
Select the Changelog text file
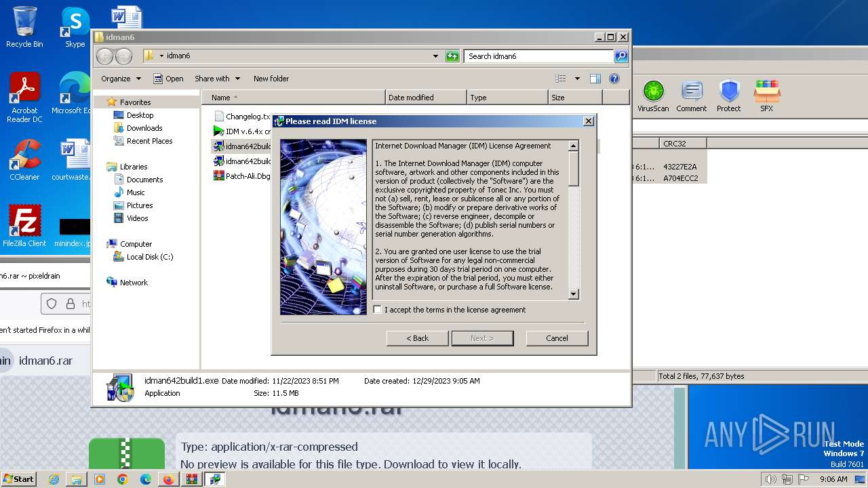(x=243, y=117)
